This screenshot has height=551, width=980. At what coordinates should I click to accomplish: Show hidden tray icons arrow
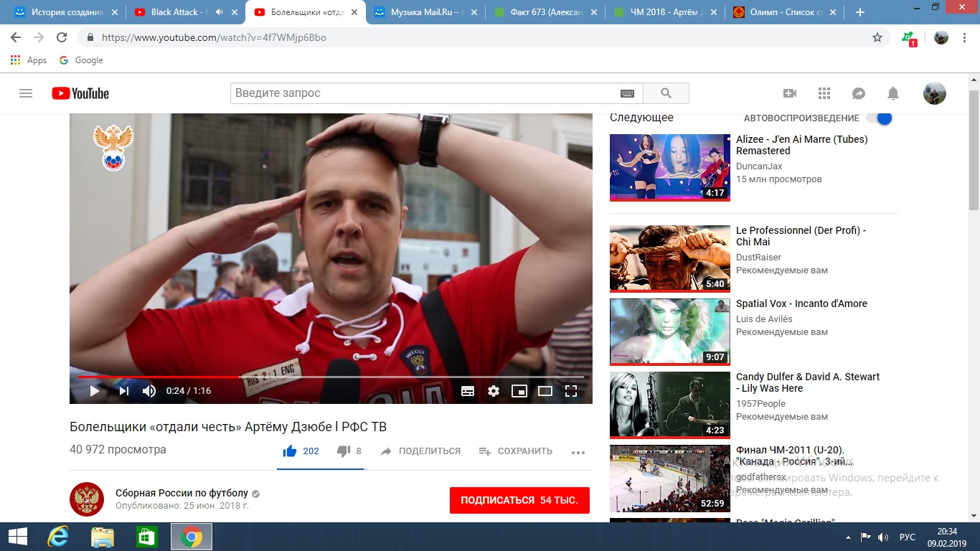tap(849, 537)
